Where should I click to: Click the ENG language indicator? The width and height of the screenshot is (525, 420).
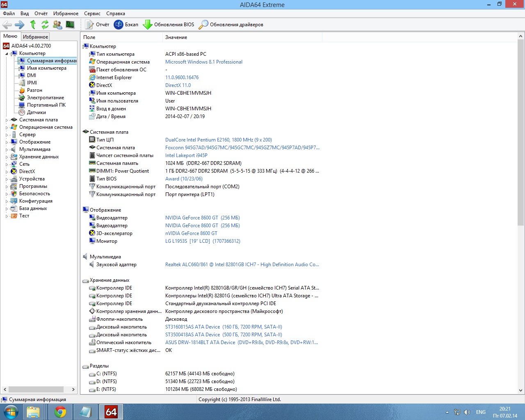[x=481, y=412]
